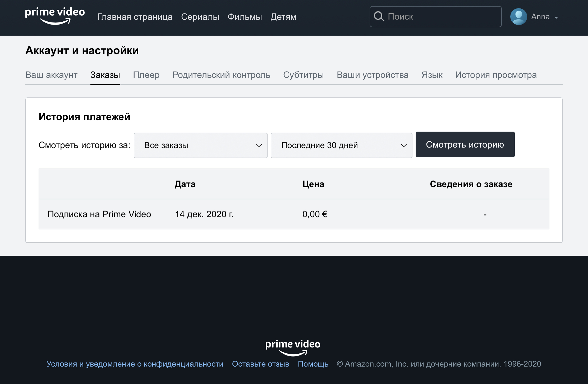The image size is (588, 384).
Task: Open the 'Все заказы' dropdown
Action: 200,145
